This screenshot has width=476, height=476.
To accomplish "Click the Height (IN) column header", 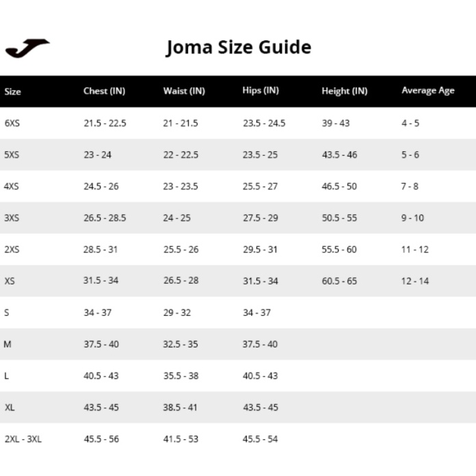I will coord(344,91).
